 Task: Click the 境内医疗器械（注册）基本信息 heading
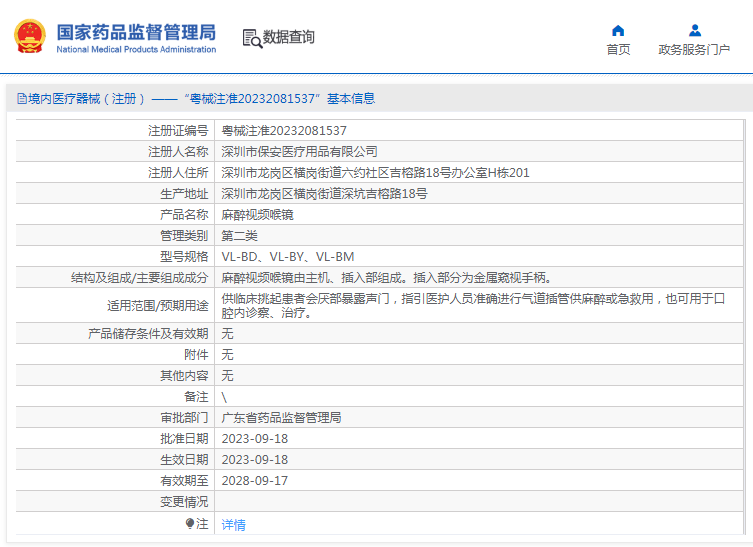click(x=196, y=99)
